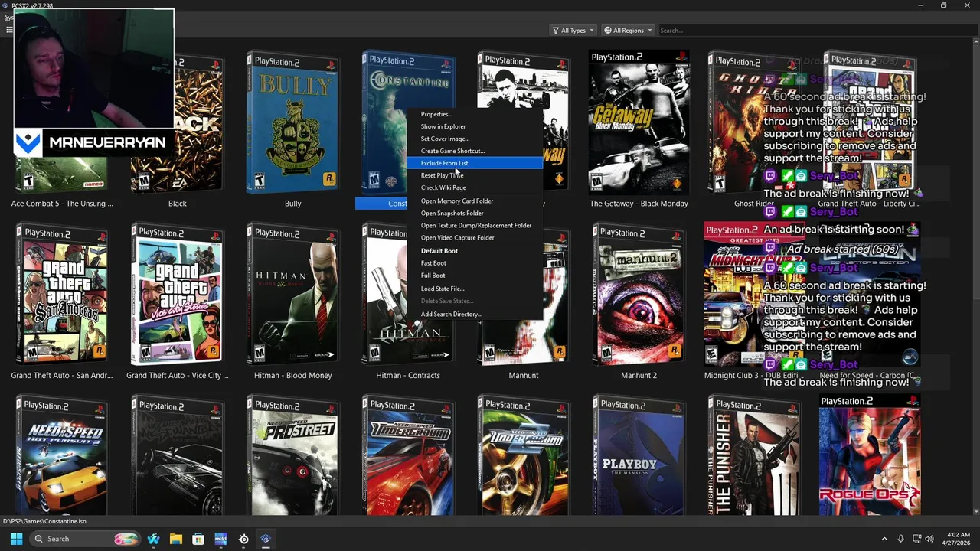
Task: Click the Bully title label
Action: (x=292, y=204)
